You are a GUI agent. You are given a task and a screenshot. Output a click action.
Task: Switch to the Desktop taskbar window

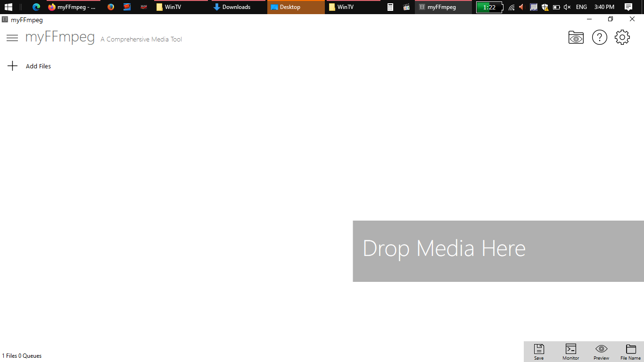(296, 7)
